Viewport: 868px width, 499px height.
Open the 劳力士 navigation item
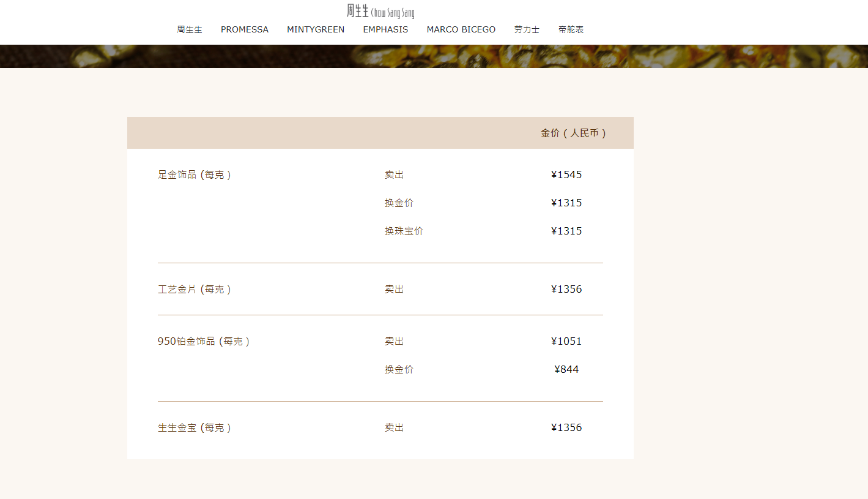(527, 29)
